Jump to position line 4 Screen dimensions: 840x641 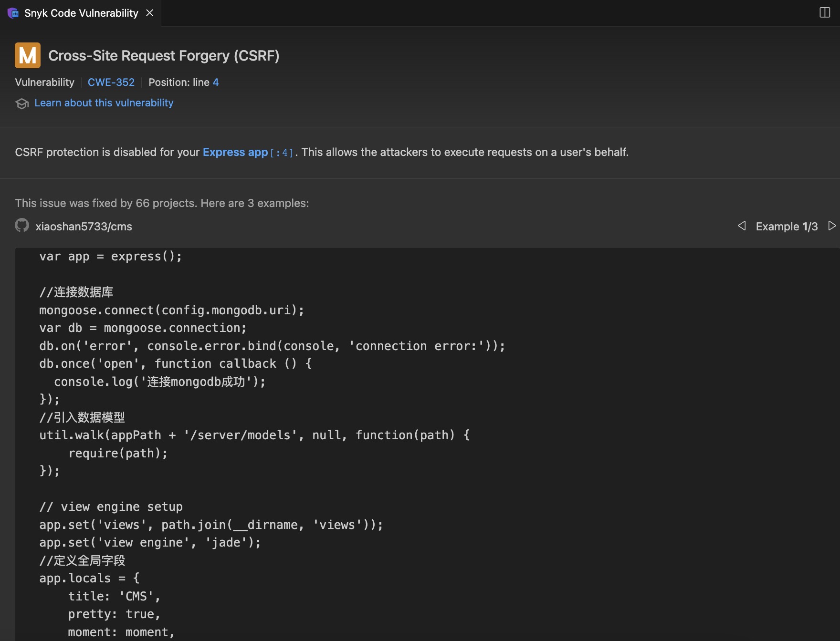point(216,82)
